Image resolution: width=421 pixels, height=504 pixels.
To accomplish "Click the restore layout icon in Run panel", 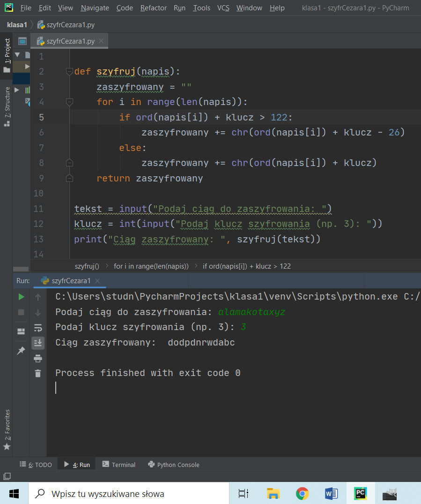I will point(21,331).
